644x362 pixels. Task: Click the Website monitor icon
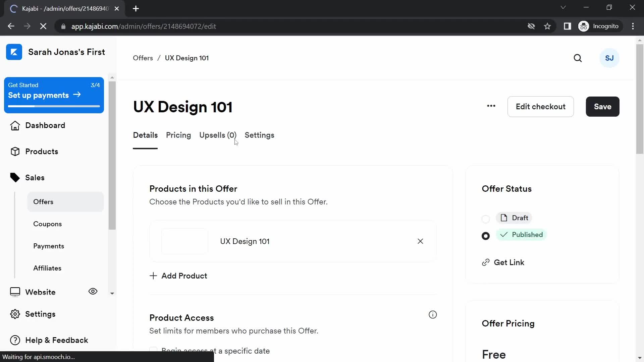pos(15,292)
